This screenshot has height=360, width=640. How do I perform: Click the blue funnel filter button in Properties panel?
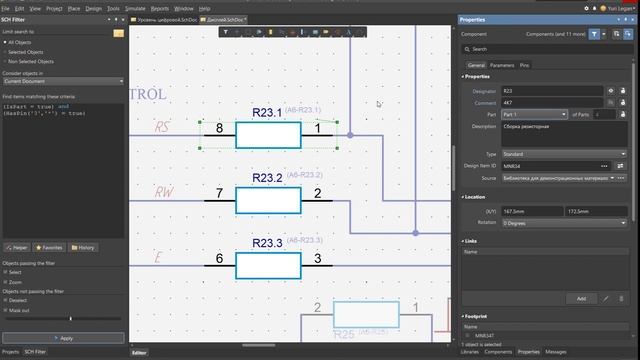(594, 34)
